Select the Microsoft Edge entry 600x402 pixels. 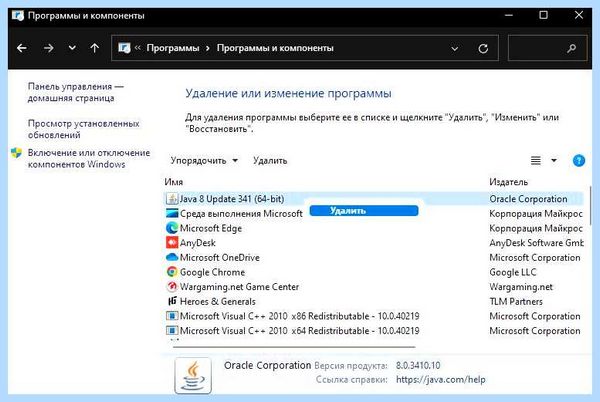(x=211, y=228)
